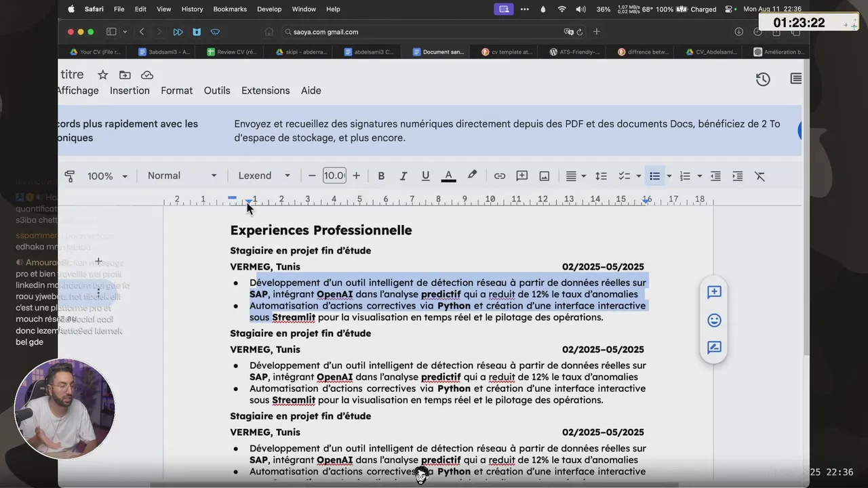Open the Outils menu

(x=217, y=91)
